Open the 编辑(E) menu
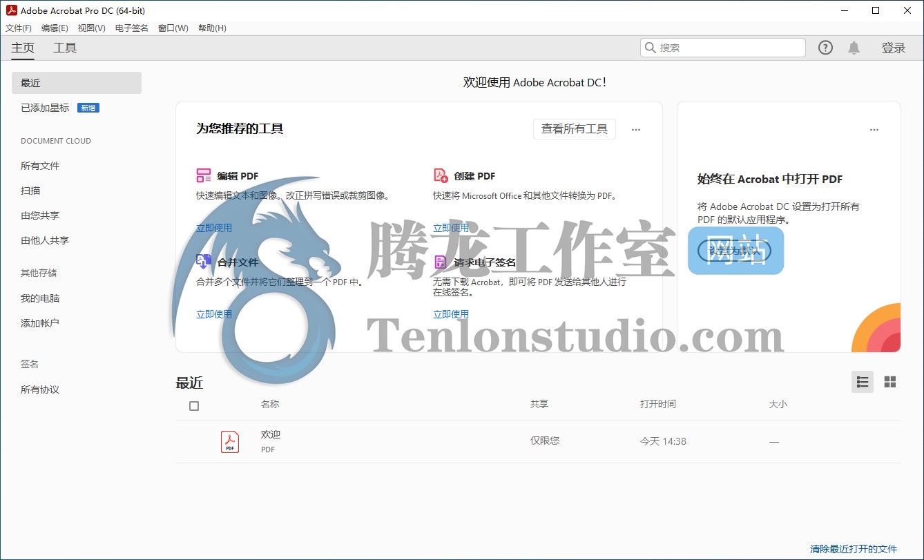924x560 pixels. [x=55, y=28]
